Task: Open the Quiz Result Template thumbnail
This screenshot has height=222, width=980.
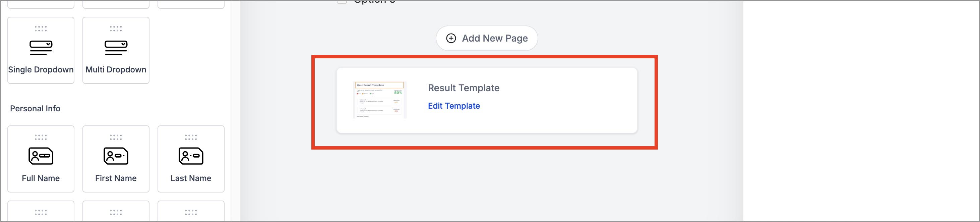Action: (x=380, y=99)
